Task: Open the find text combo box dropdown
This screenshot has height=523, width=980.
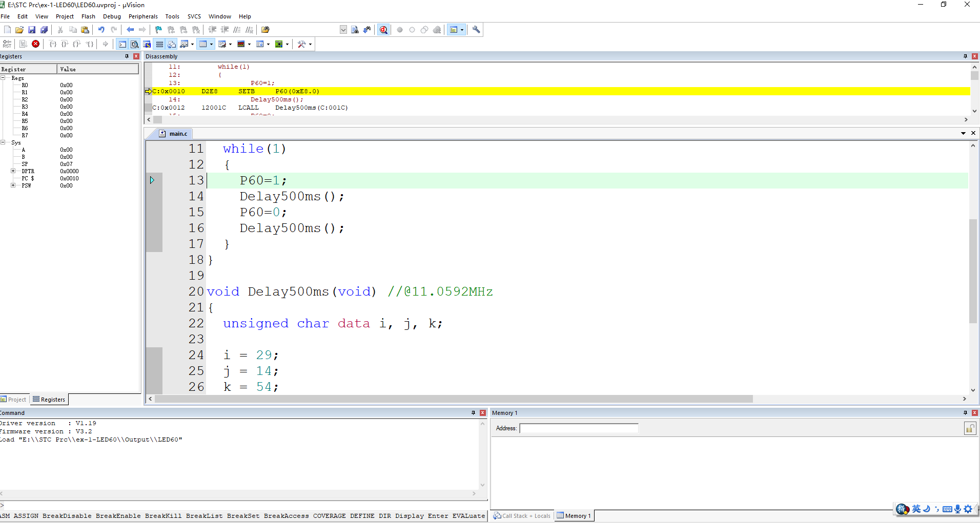Action: tap(343, 30)
